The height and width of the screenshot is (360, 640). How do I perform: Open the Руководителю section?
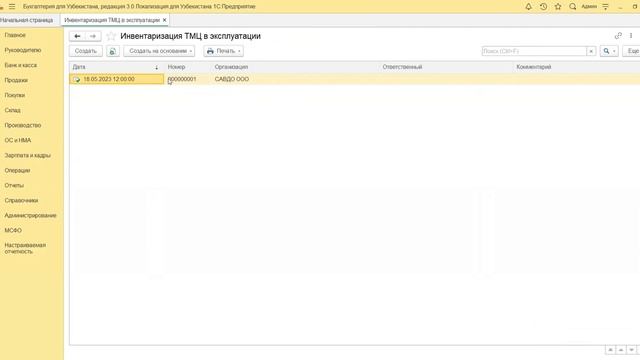point(23,50)
